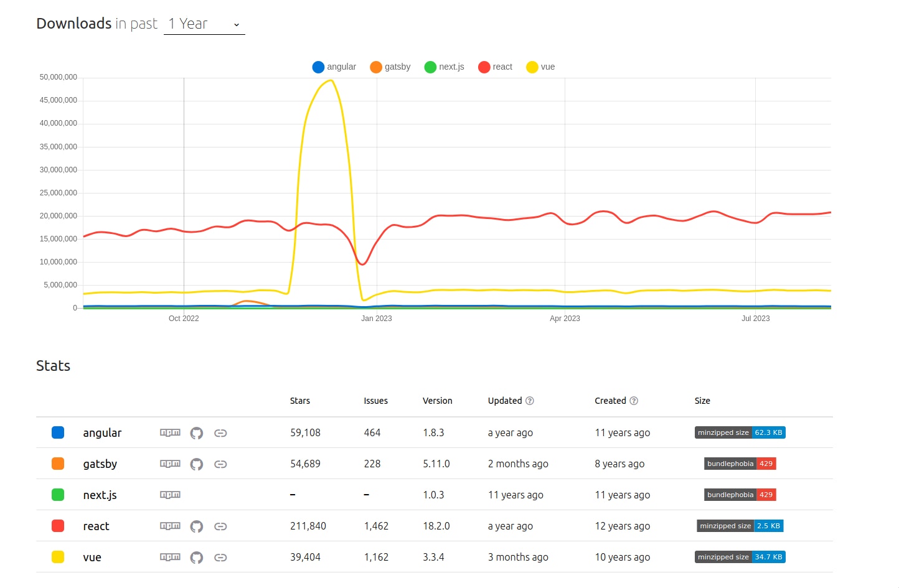899x588 pixels.
Task: Open the GitHub icon for gatsby
Action: point(197,464)
